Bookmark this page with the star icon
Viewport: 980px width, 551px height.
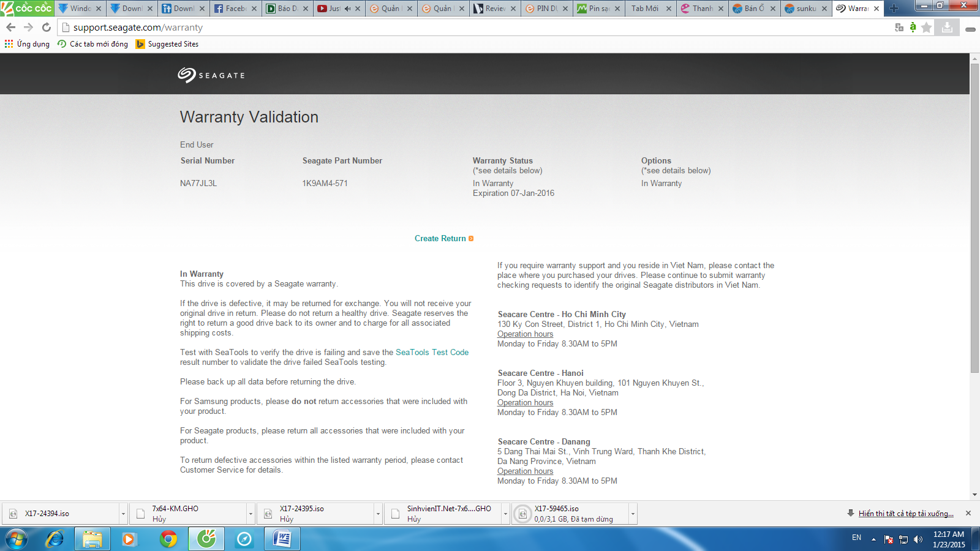pos(927,27)
